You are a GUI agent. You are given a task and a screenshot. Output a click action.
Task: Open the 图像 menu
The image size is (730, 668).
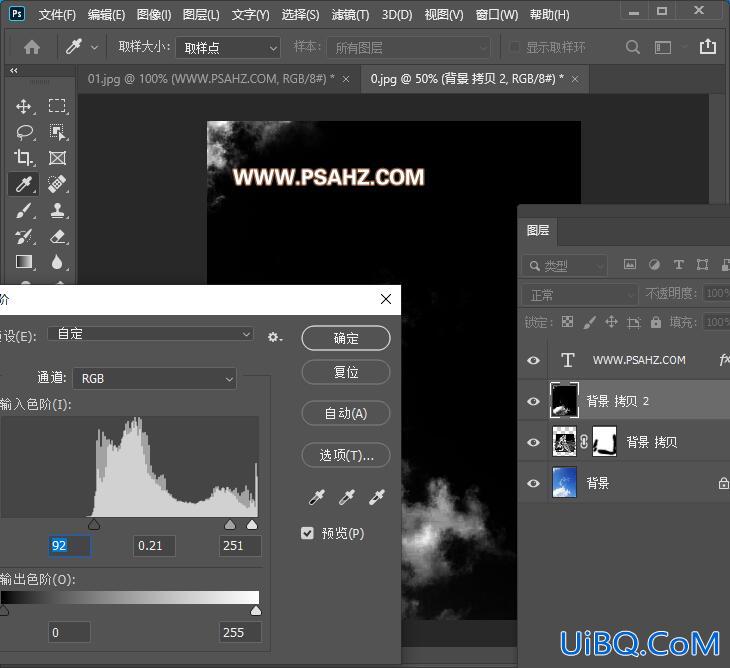click(154, 15)
